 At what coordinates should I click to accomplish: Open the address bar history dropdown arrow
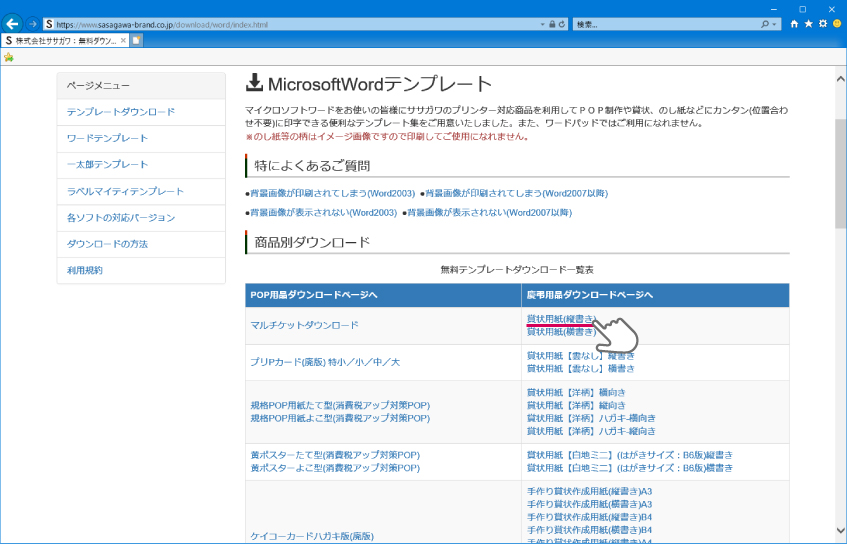tap(542, 24)
